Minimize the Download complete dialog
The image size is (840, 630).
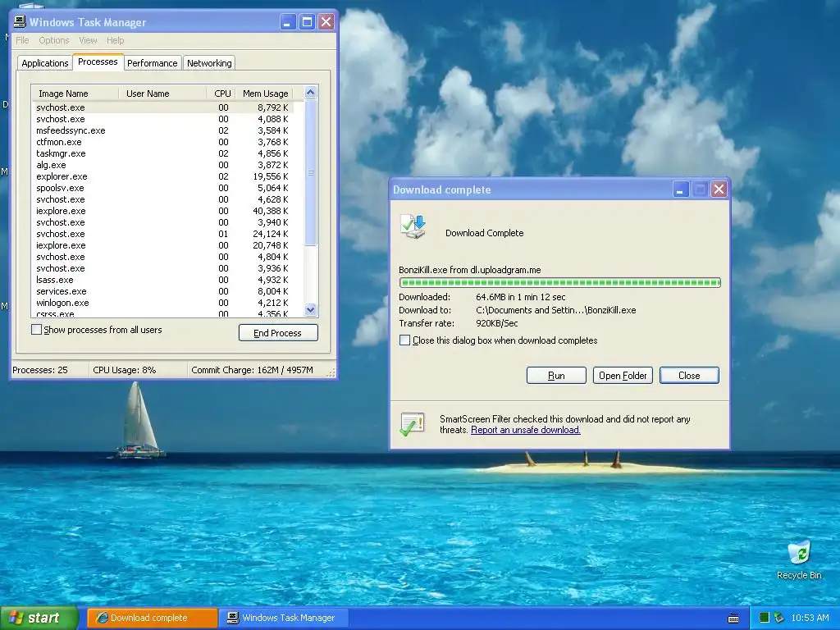[680, 189]
